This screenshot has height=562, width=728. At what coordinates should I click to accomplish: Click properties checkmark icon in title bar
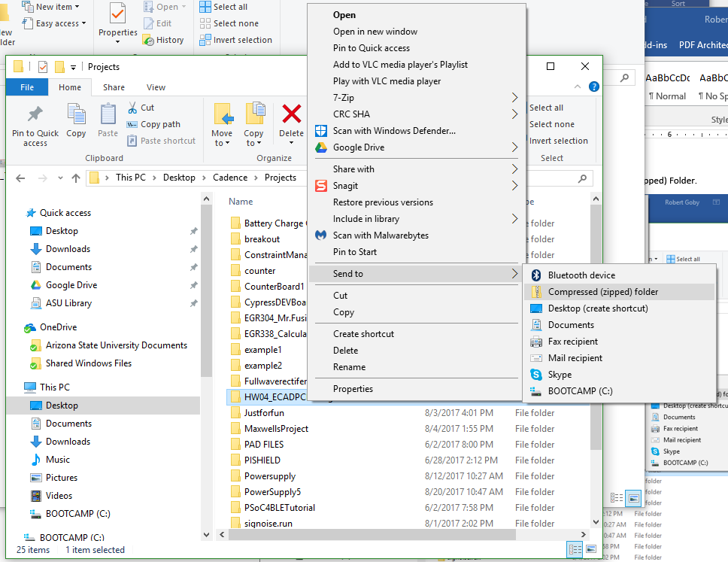pos(43,67)
